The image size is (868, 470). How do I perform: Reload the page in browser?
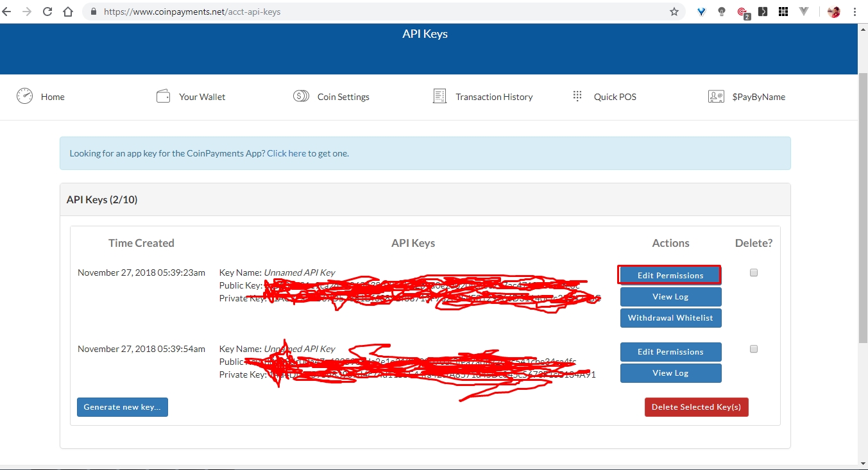pyautogui.click(x=47, y=12)
